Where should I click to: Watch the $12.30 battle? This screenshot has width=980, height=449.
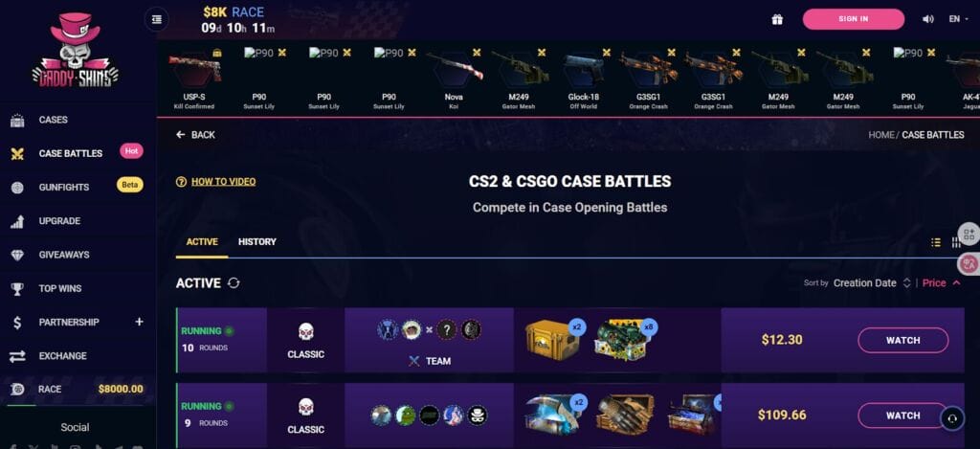coord(902,340)
